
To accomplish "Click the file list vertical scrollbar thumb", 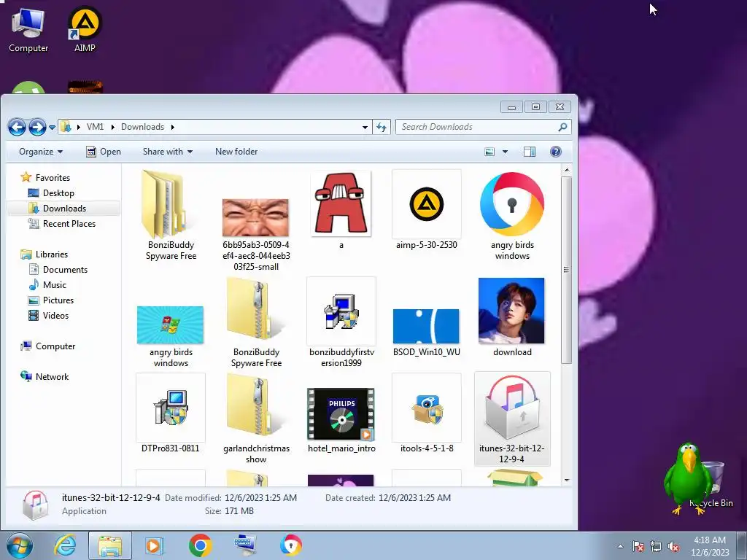I will click(x=566, y=270).
